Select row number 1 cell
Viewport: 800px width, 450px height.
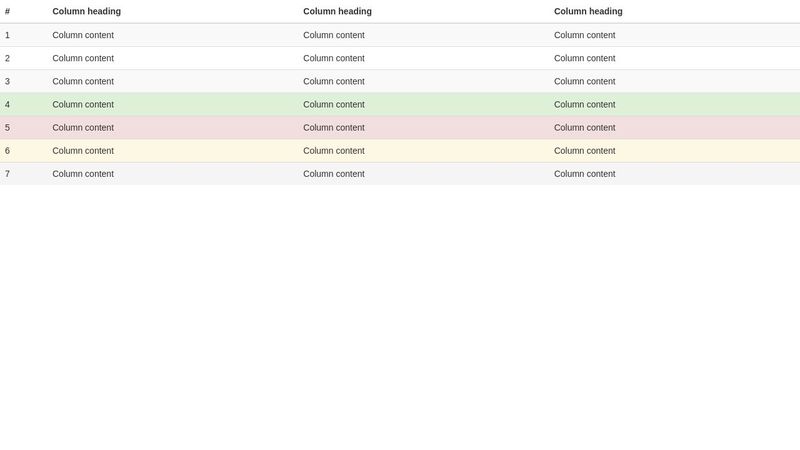(8, 35)
